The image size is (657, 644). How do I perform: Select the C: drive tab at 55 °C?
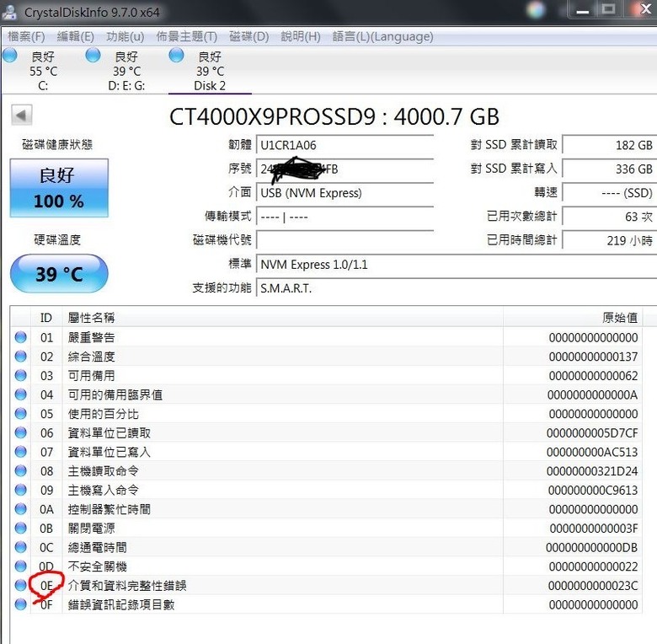click(43, 71)
